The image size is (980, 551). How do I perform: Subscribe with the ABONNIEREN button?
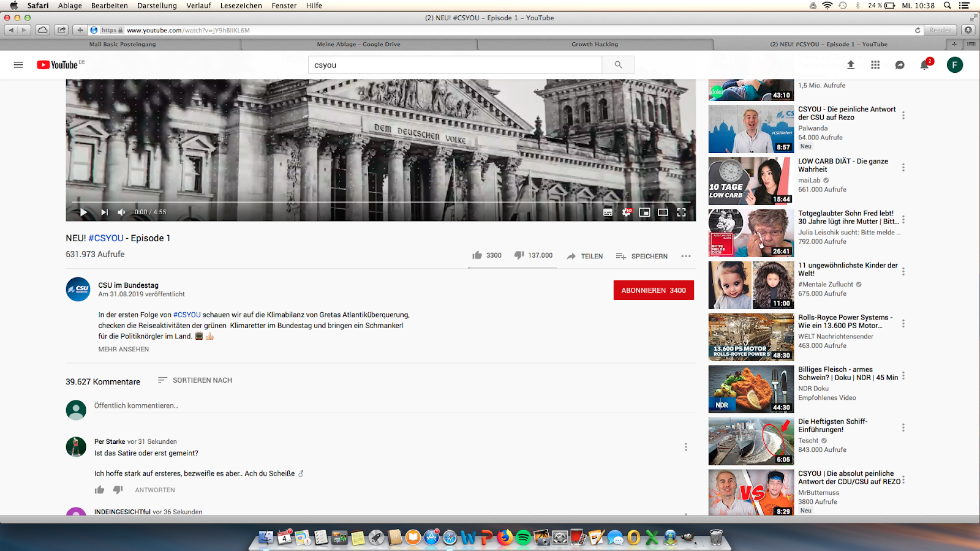click(654, 290)
